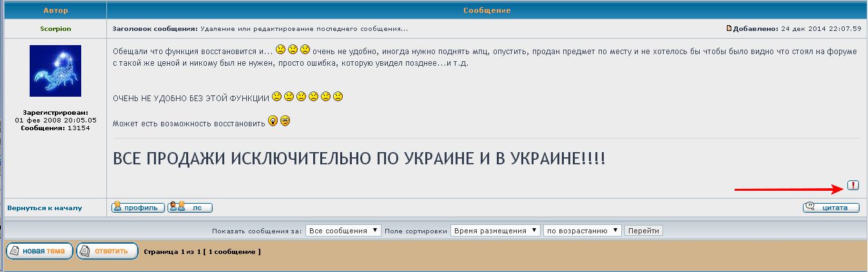Open Scorpion's scorpion avatar image
The width and height of the screenshot is (868, 272).
pyautogui.click(x=55, y=71)
